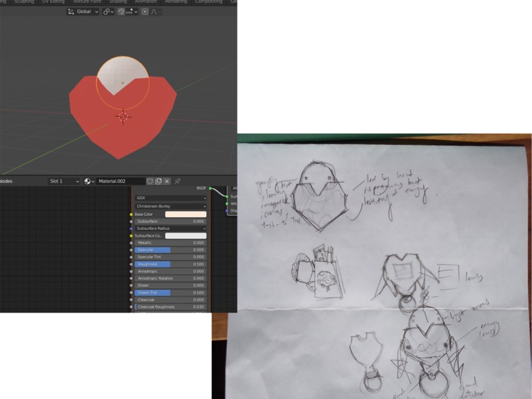
Task: Click the Clearcoat input socket
Action: pos(132,300)
